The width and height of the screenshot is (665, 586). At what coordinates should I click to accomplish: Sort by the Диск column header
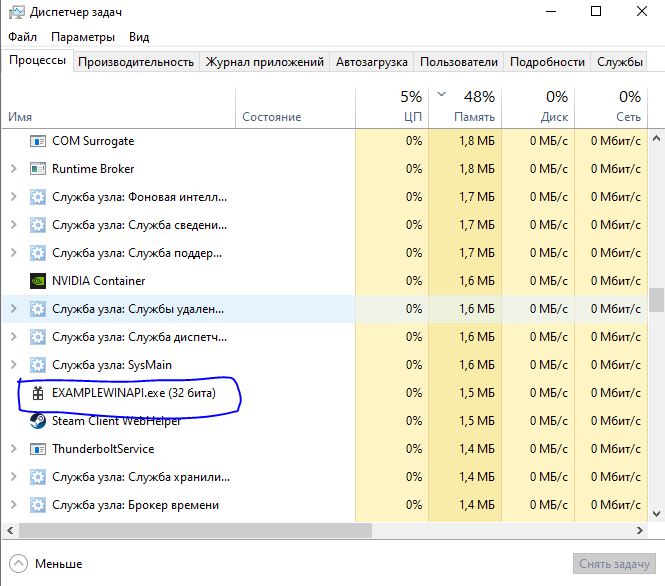(538, 108)
